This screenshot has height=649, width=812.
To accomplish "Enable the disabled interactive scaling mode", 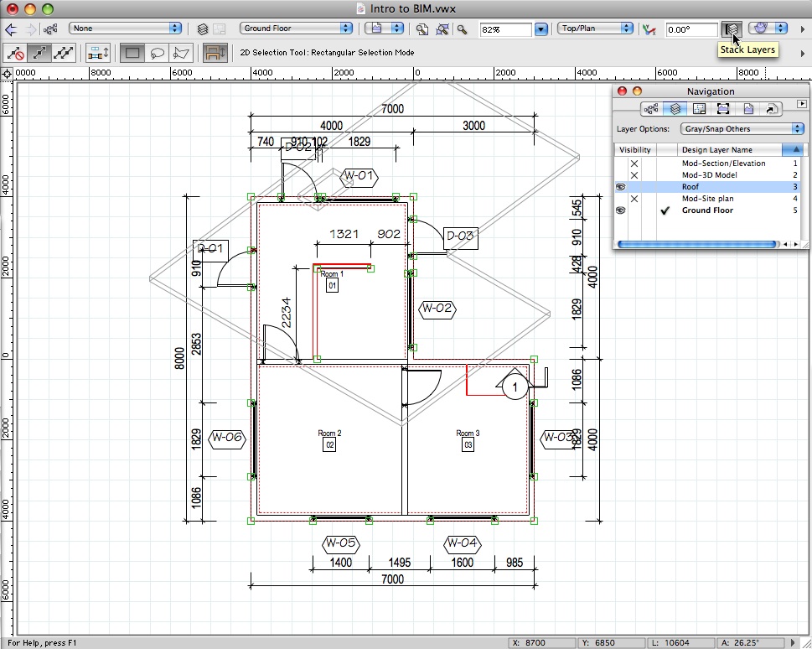I will tap(16, 53).
